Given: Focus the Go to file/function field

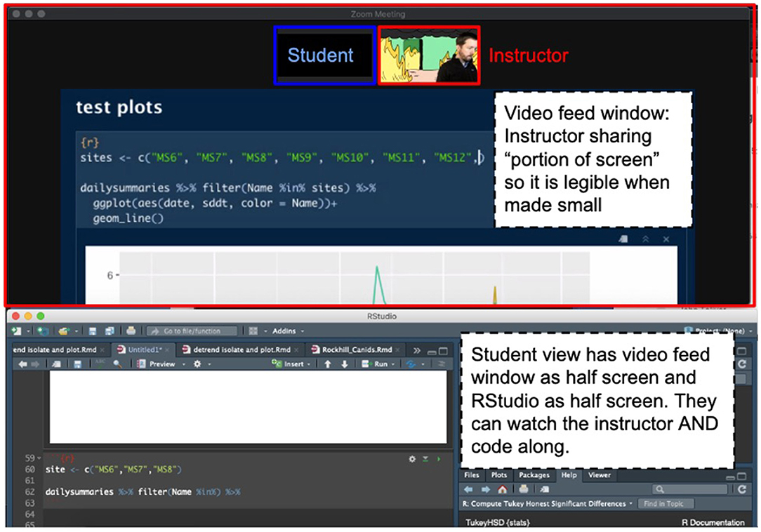Looking at the screenshot, I should pyautogui.click(x=192, y=331).
